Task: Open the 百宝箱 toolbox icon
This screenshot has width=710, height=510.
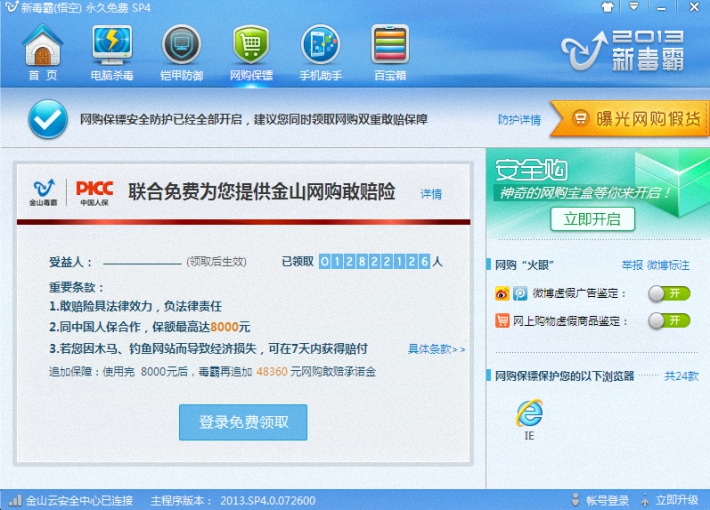Action: coord(390,51)
